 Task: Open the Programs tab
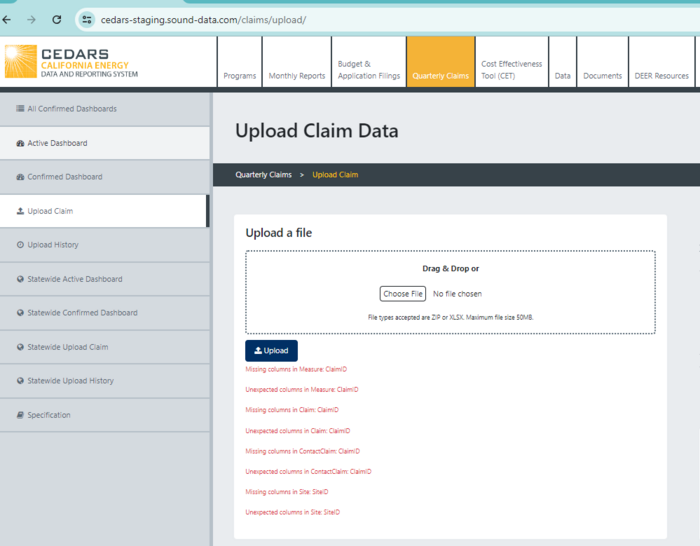pyautogui.click(x=240, y=76)
